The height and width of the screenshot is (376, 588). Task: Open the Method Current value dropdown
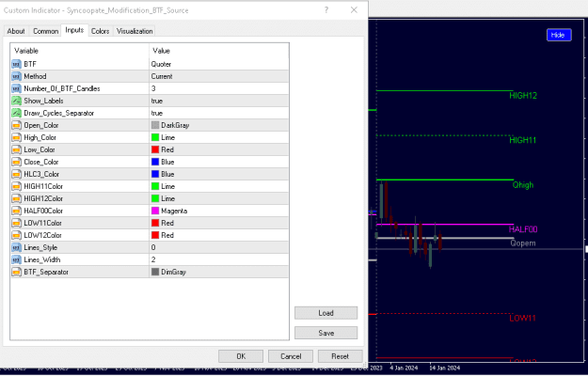218,76
